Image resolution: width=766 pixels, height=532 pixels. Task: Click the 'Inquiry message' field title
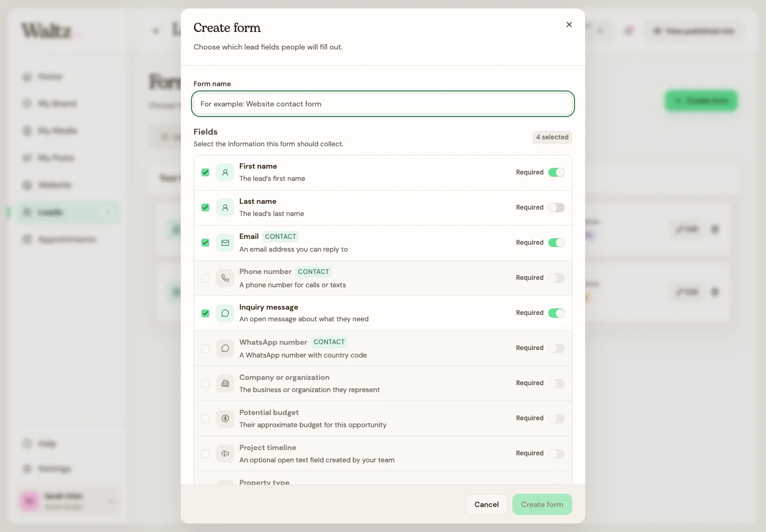(269, 307)
